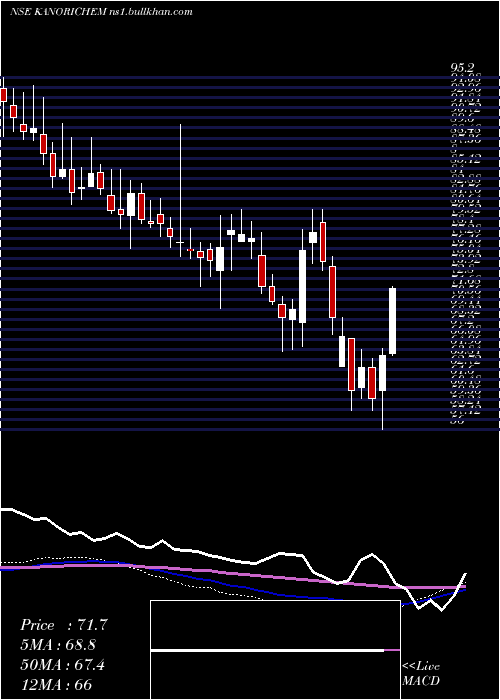Click the MACD indicator box
Viewport: 500px width, 700px height.
(275, 650)
